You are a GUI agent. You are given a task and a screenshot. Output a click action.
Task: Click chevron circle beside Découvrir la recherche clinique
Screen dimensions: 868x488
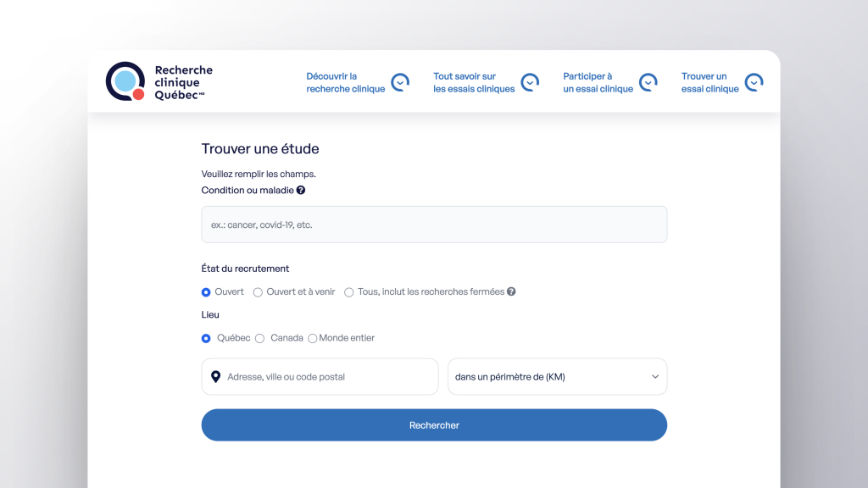(x=400, y=82)
